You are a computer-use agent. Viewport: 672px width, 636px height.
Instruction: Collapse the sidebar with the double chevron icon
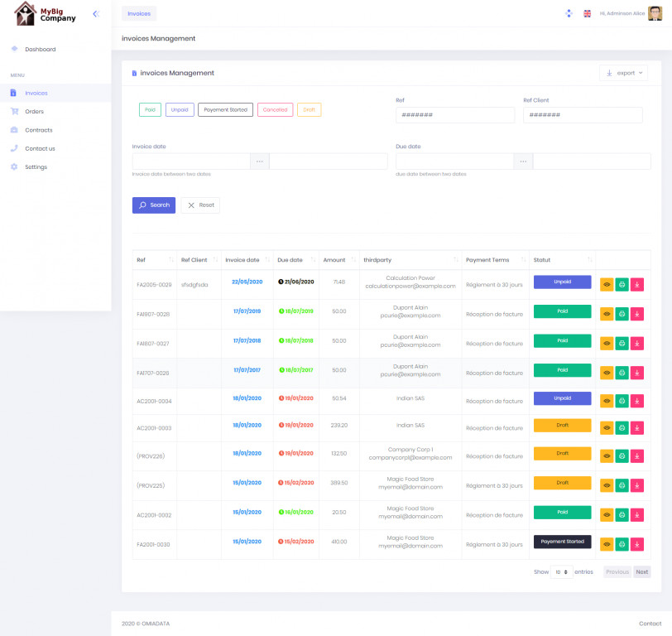[95, 14]
